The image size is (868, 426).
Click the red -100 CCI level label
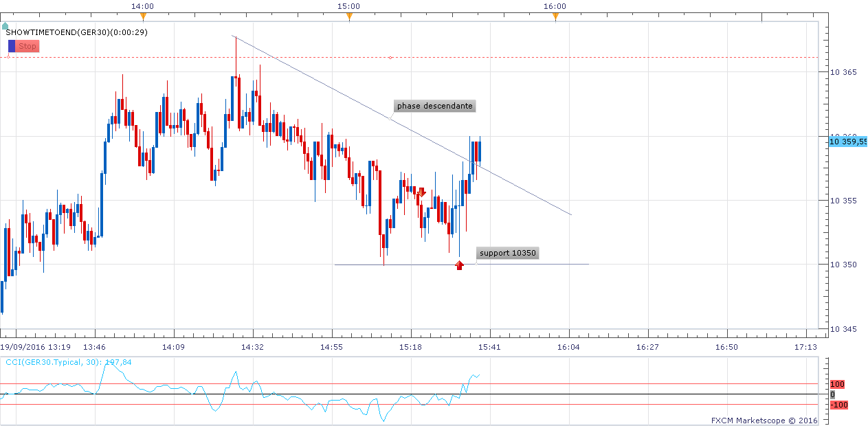(839, 405)
